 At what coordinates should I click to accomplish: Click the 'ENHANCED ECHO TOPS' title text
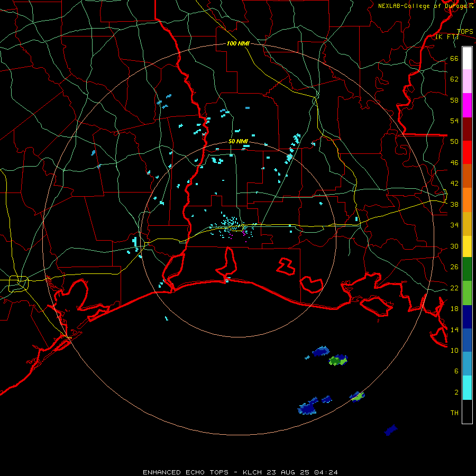(x=186, y=472)
